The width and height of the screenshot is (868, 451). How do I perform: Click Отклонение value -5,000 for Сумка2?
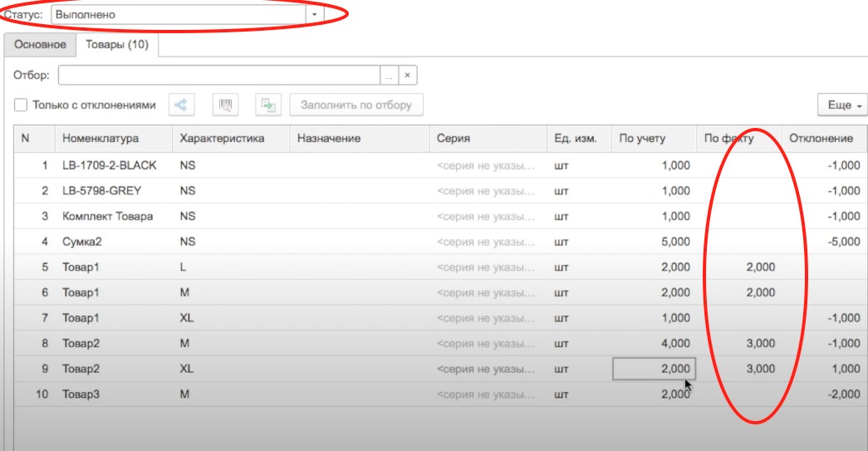coord(825,242)
